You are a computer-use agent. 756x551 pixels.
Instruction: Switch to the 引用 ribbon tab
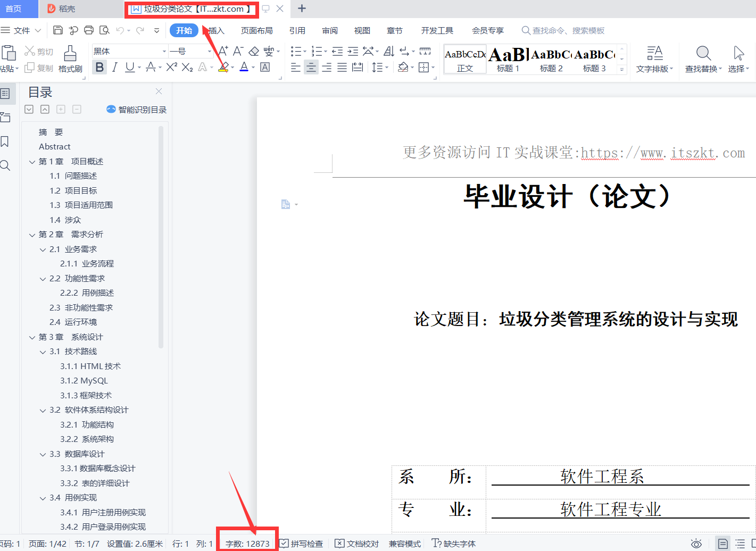coord(297,30)
